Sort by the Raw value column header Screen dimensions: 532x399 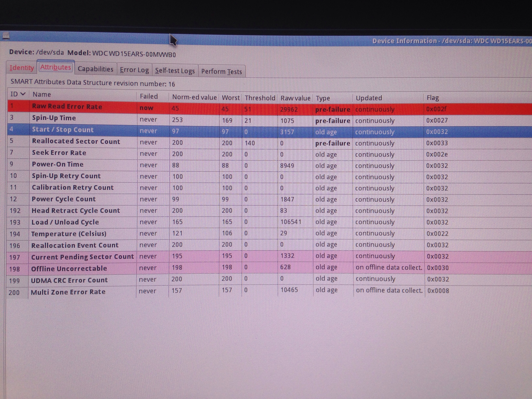pyautogui.click(x=295, y=98)
